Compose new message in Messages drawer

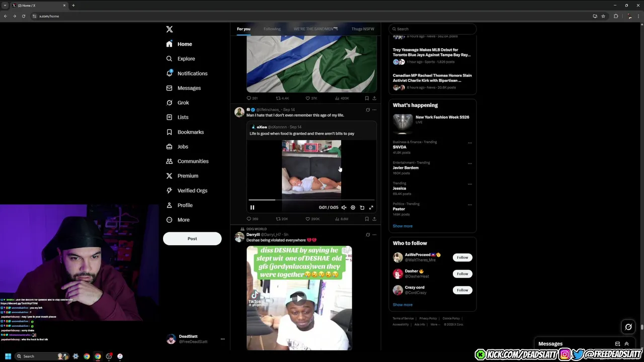point(617,344)
